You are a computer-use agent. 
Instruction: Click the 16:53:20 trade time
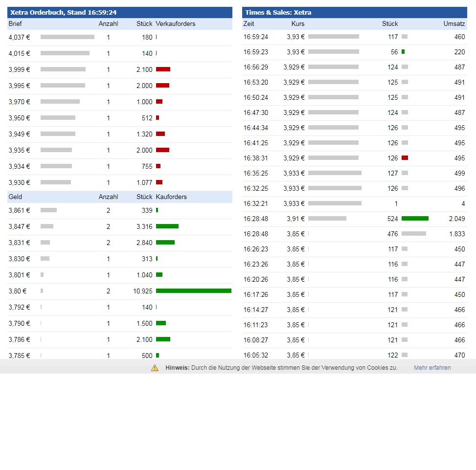(x=255, y=82)
